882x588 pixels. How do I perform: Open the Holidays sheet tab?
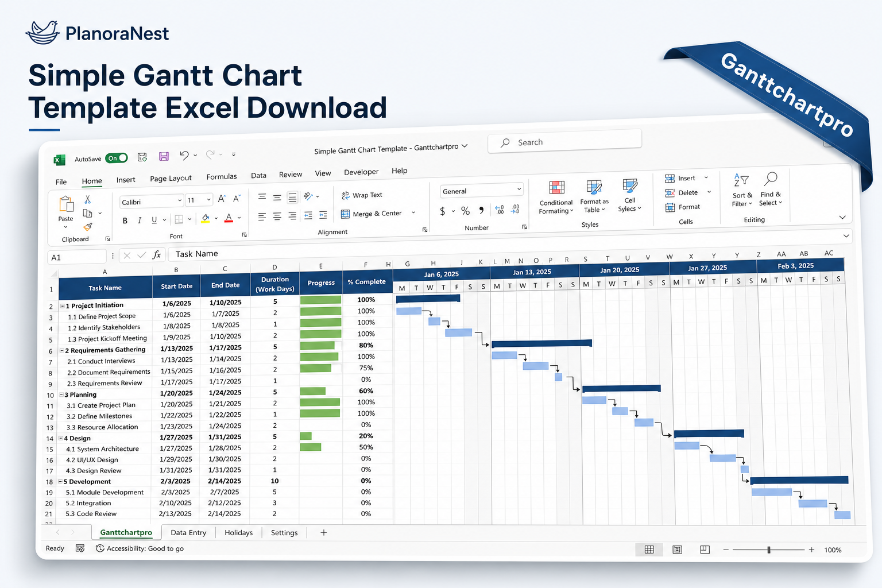point(238,532)
